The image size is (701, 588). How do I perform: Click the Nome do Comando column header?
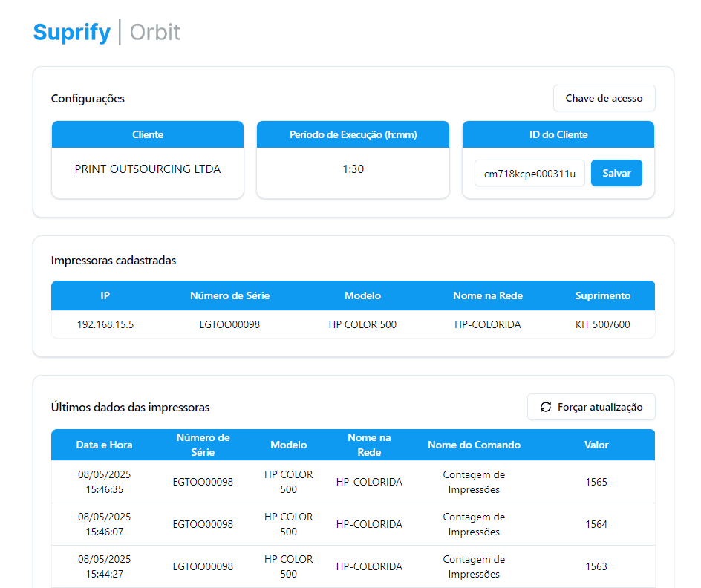[x=474, y=445]
